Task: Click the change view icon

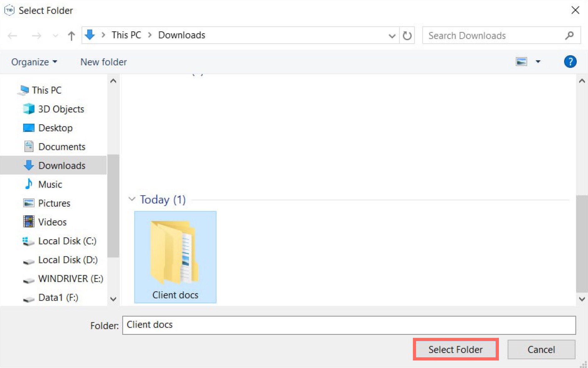Action: coord(521,62)
